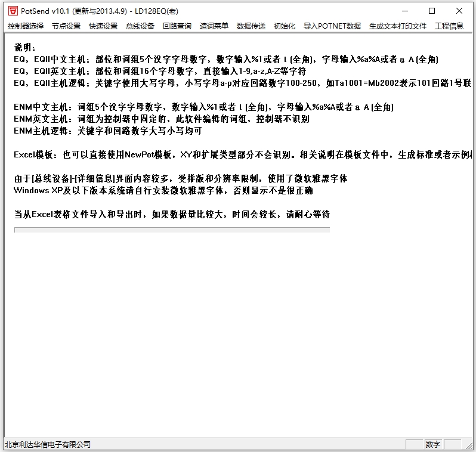476x452 pixels.
Task: Click the EQ, EQII英文主机 instruction line
Action: click(160, 72)
